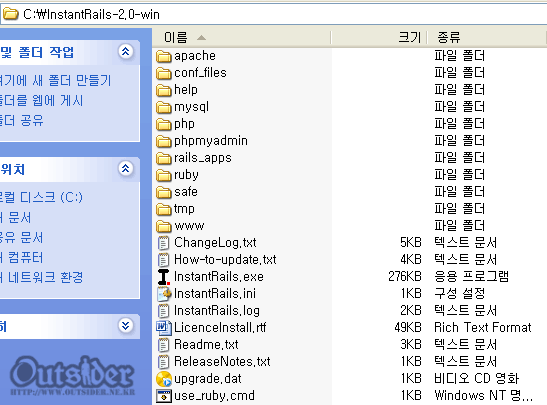Select the rails_apps folder icon
547x405 pixels.
(164, 158)
